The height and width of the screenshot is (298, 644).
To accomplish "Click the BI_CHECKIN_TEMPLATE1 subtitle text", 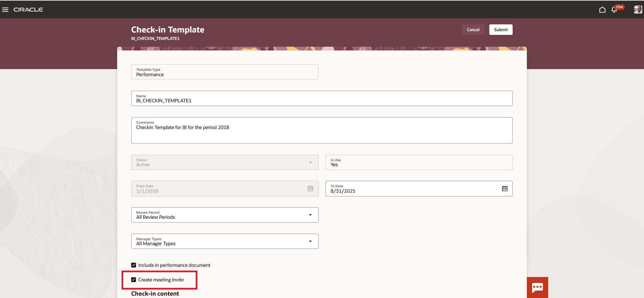I will 155,39.
